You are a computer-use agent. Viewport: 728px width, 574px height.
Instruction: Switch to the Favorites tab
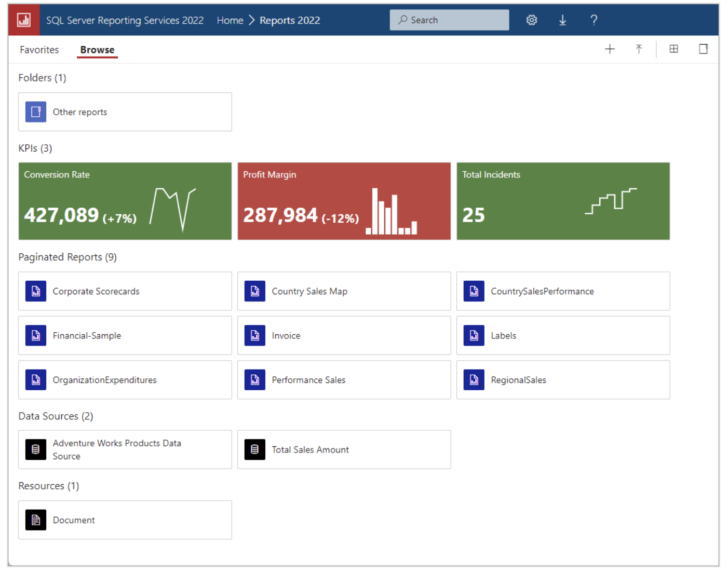point(39,50)
